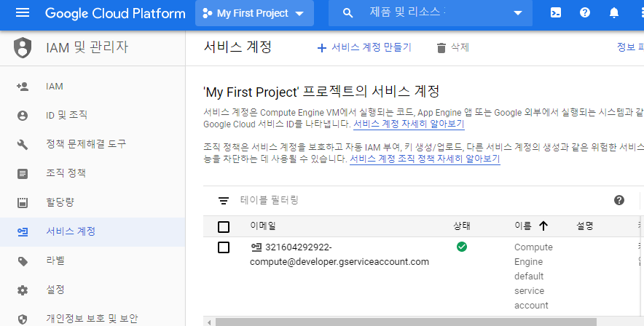This screenshot has height=326, width=644.
Task: Click the tag icon beside 라벨
Action: point(23,261)
